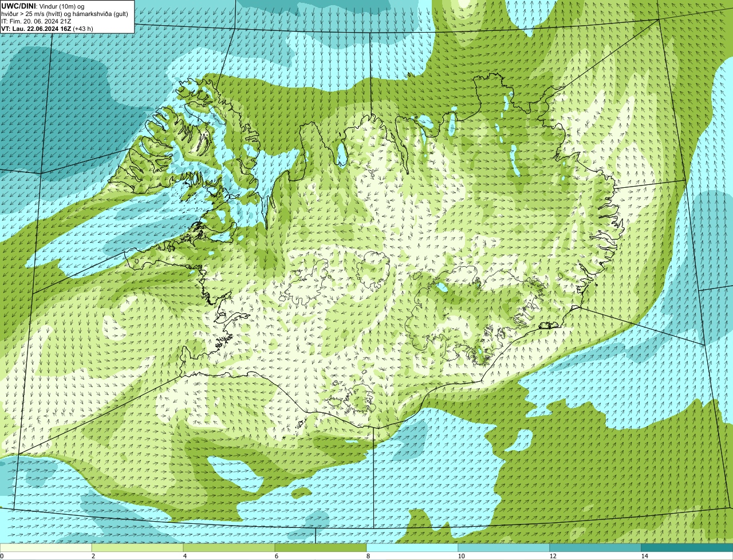Click the "UWC/DINI: Vindur (10m) og" title line
The image size is (733, 560).
tap(43, 6)
